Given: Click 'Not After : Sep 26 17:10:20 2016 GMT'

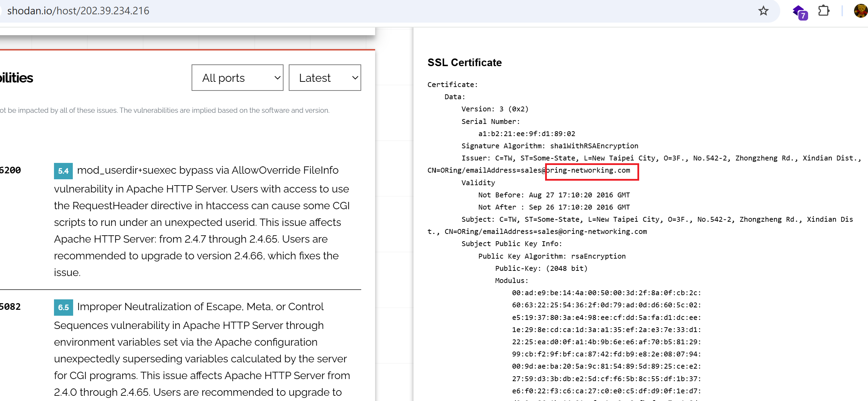Looking at the screenshot, I should (x=554, y=207).
